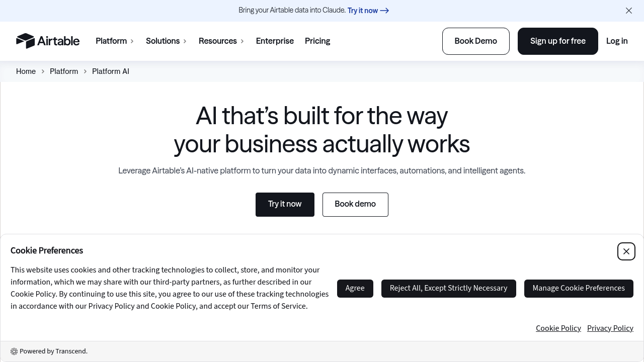Open the Pricing page
The height and width of the screenshot is (362, 644).
[317, 41]
